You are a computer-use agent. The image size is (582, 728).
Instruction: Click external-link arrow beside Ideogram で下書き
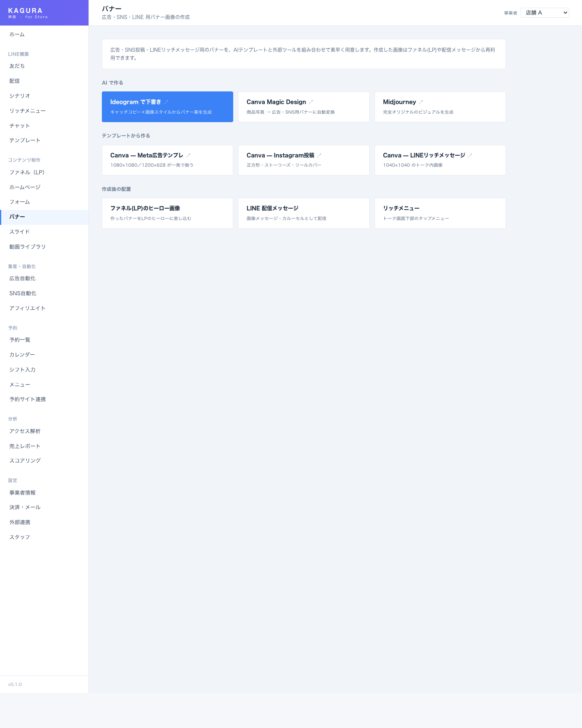(x=166, y=102)
